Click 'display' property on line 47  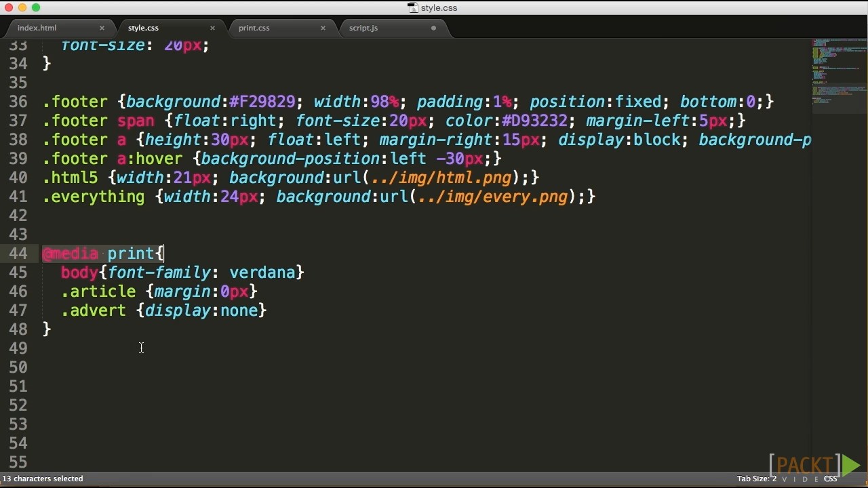pyautogui.click(x=178, y=310)
